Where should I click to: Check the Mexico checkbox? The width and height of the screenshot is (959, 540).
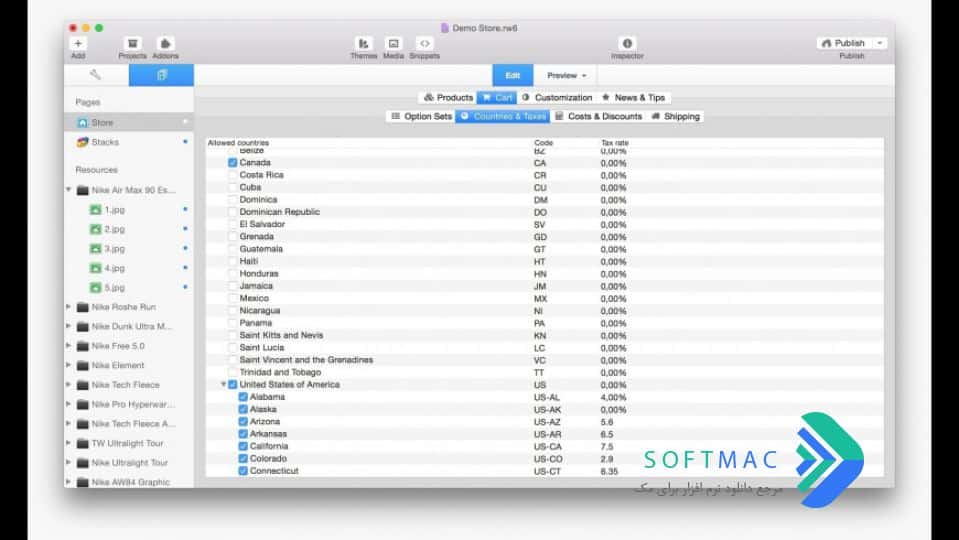click(232, 298)
